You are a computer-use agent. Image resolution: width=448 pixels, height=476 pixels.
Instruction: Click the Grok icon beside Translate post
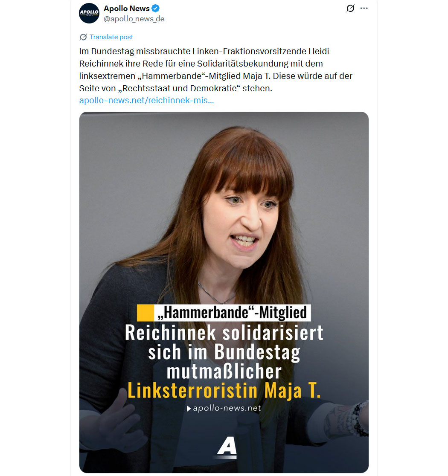(83, 37)
